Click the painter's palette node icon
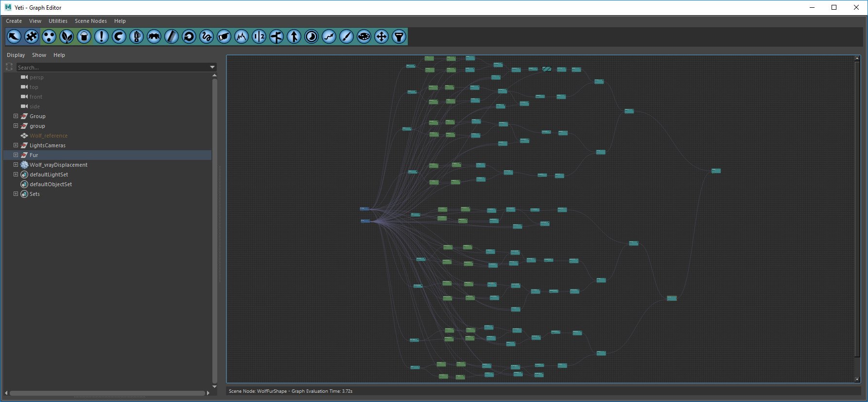Image resolution: width=868 pixels, height=402 pixels. pyautogui.click(x=364, y=36)
